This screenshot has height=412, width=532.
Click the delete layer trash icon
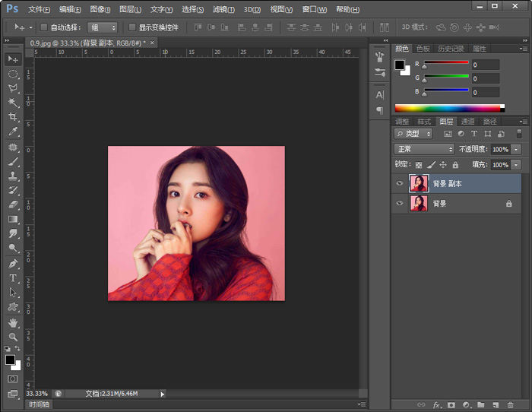510,405
